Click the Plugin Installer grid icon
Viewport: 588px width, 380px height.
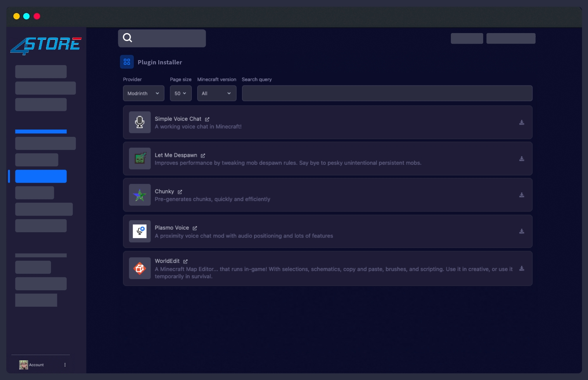point(127,62)
